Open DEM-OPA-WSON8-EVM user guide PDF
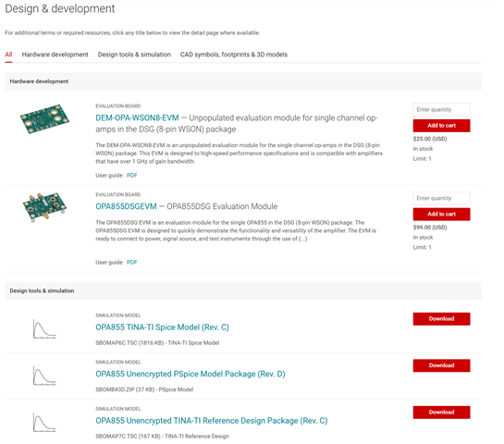This screenshot has height=444, width=504. 132,175
